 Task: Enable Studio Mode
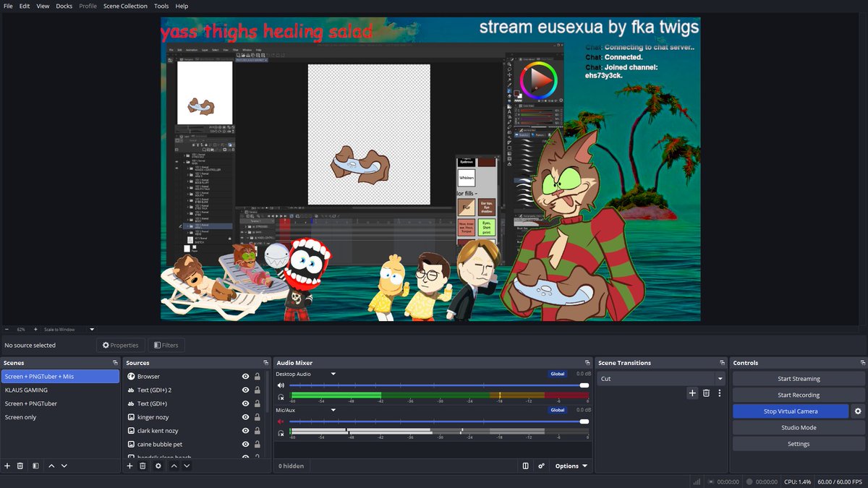[799, 428]
